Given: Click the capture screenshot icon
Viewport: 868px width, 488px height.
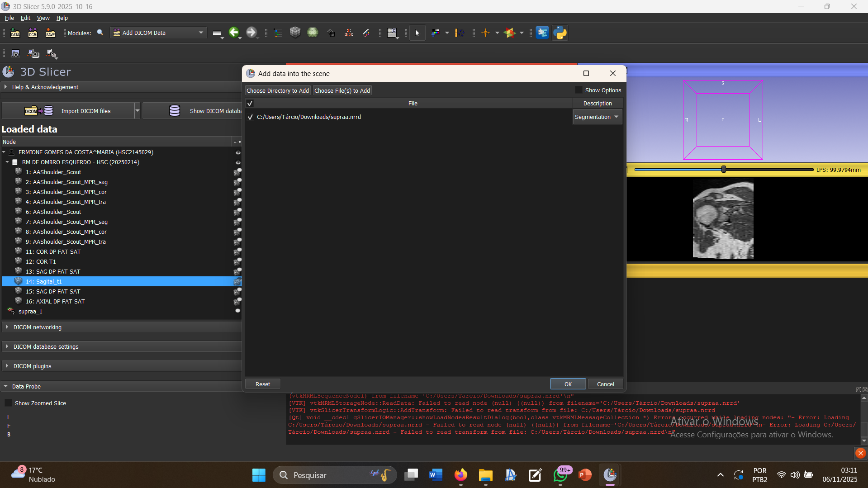Looking at the screenshot, I should [15, 53].
